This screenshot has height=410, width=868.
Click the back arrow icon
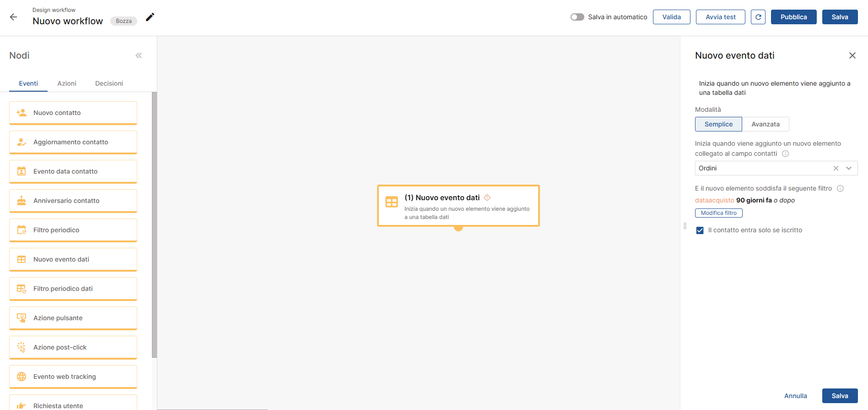(13, 17)
